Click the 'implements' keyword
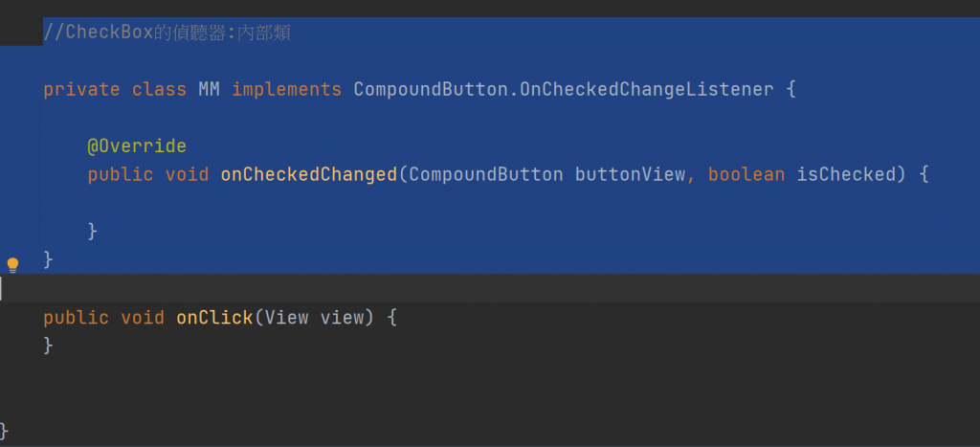The width and height of the screenshot is (980, 447). [x=286, y=90]
